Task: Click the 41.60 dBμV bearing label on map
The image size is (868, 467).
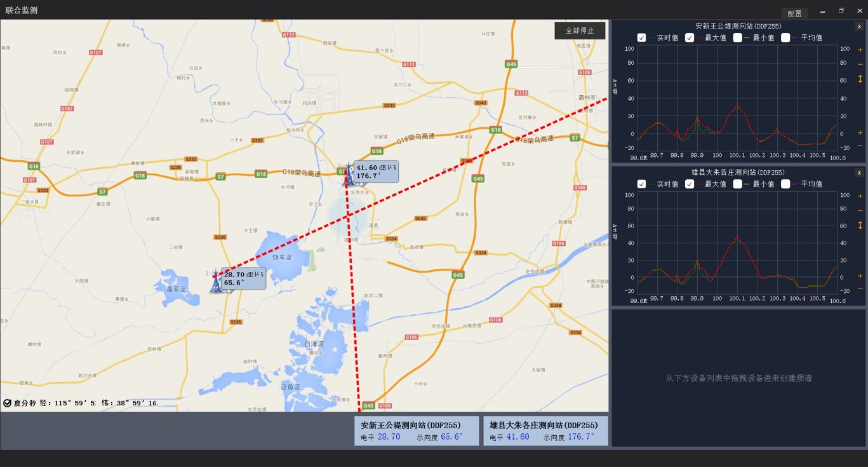Action: (x=377, y=172)
